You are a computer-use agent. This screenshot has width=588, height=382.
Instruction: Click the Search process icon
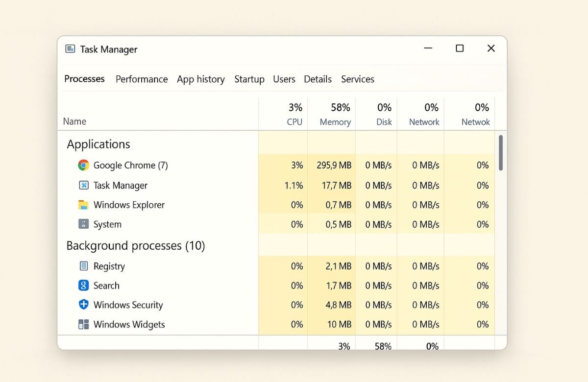(x=84, y=286)
